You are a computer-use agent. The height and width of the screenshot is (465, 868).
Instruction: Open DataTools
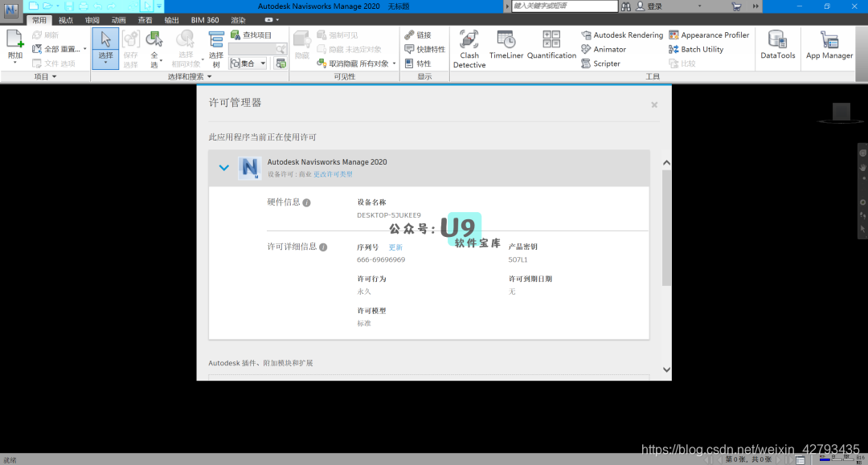(x=777, y=45)
